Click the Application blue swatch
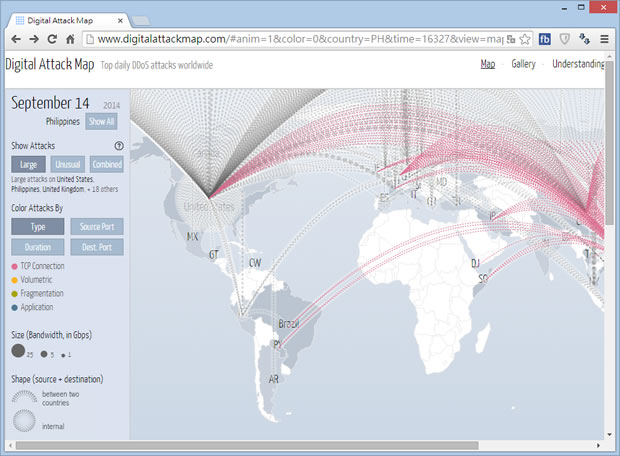This screenshot has width=620, height=456. (15, 308)
